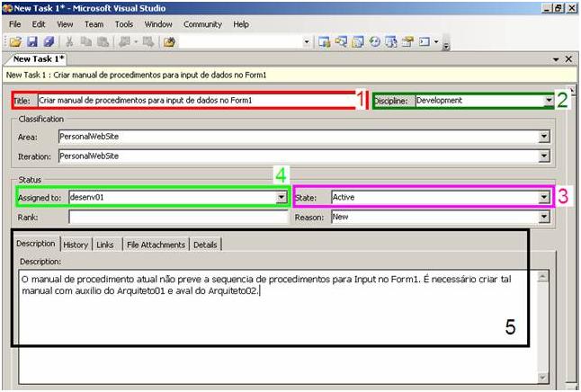Open the Reason dropdown showing New
The height and width of the screenshot is (392, 581).
[x=543, y=217]
